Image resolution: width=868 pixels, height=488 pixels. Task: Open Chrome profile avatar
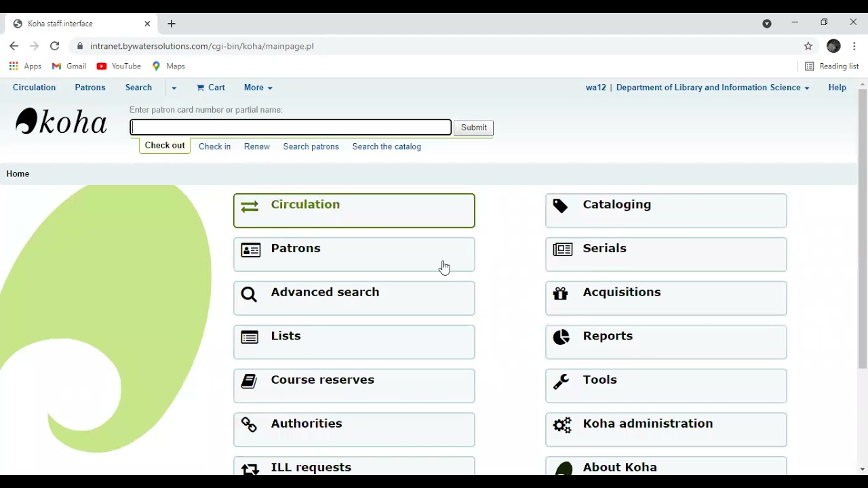(833, 46)
